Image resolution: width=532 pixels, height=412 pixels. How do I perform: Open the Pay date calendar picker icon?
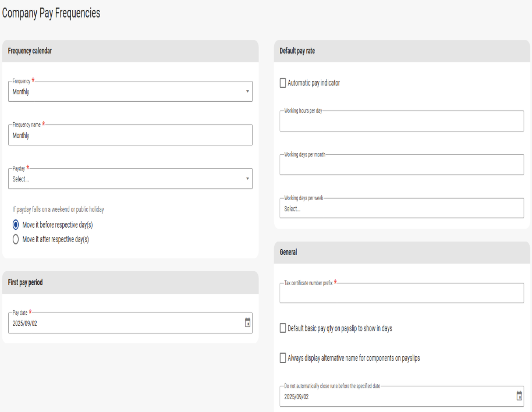(247, 323)
